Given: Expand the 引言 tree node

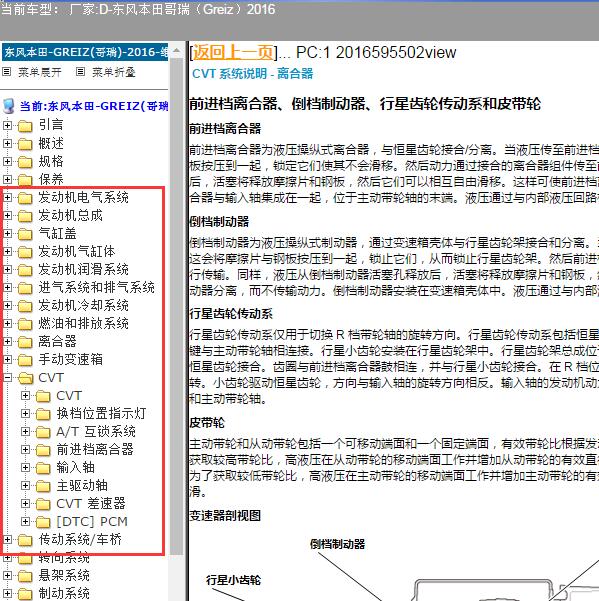Looking at the screenshot, I should tap(7, 125).
